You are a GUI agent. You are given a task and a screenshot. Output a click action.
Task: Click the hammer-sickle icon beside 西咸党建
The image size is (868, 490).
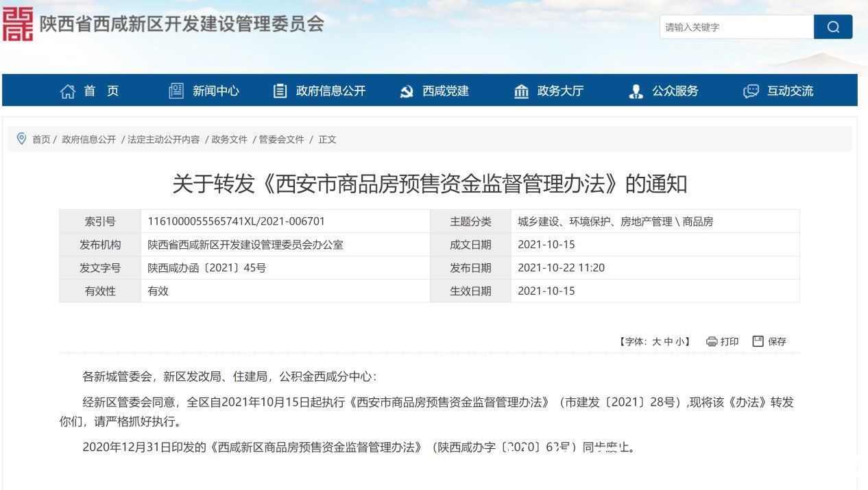click(x=407, y=91)
